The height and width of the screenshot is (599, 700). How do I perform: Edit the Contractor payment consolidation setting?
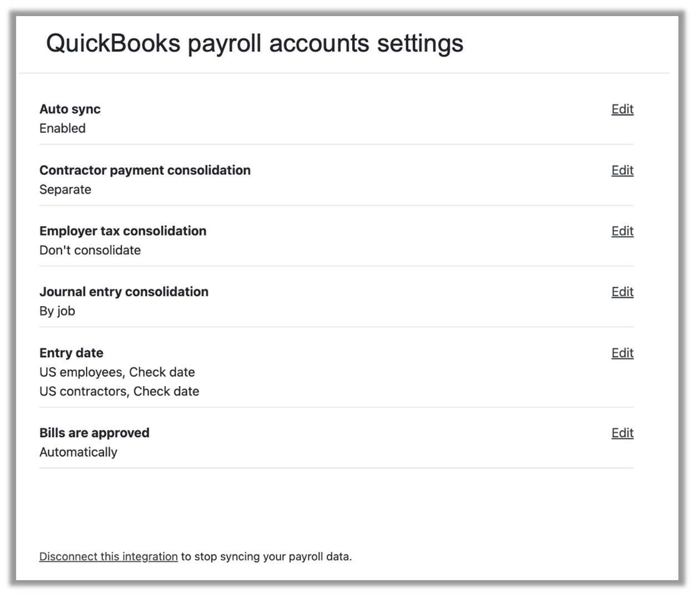(x=622, y=170)
